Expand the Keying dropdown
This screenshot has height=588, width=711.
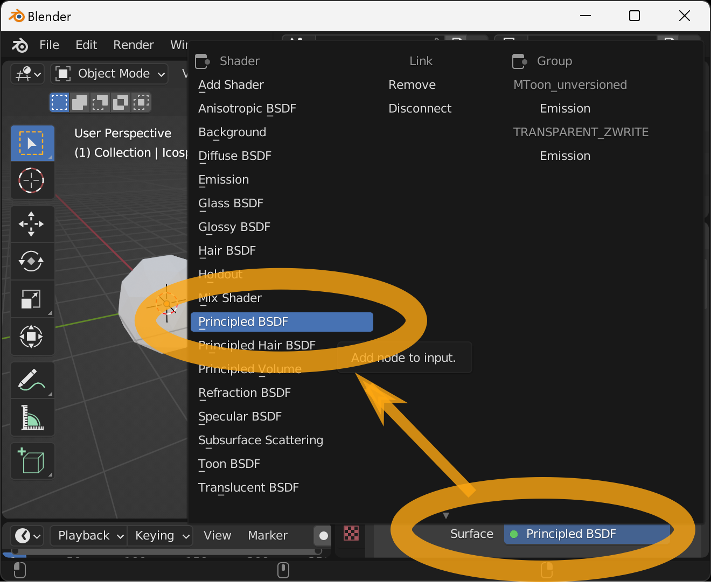tap(160, 536)
